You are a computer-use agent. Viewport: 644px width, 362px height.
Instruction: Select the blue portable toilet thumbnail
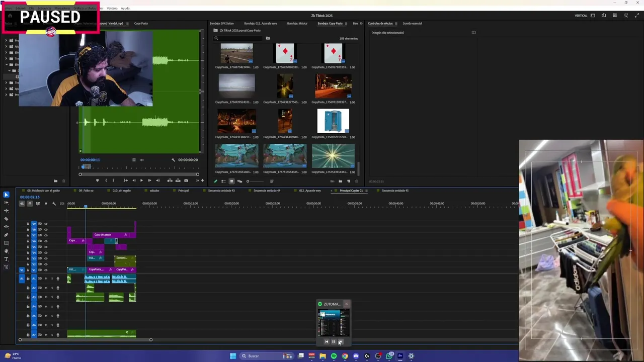point(333,121)
